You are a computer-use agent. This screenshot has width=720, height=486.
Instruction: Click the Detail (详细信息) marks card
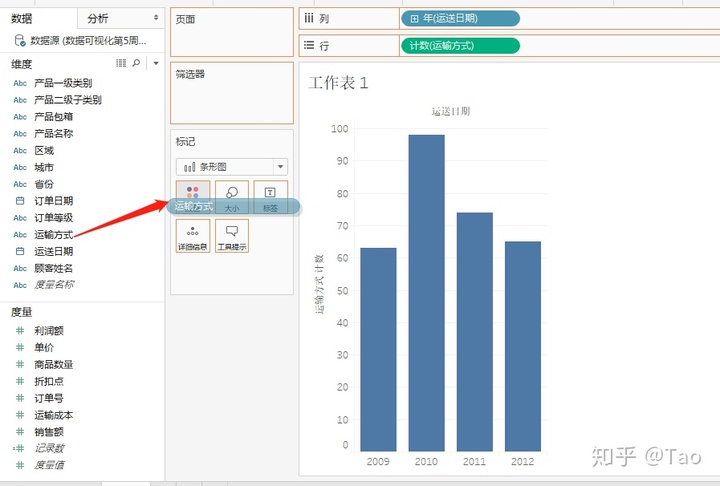(193, 236)
